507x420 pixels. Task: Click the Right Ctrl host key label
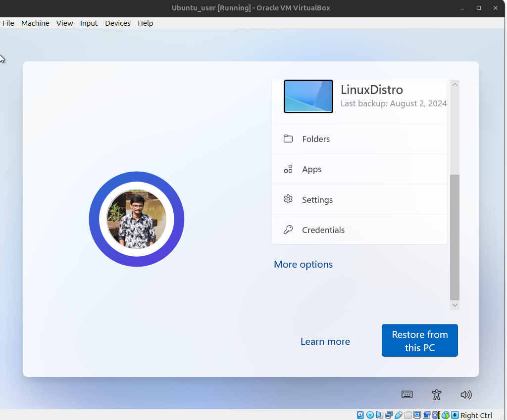(x=476, y=415)
